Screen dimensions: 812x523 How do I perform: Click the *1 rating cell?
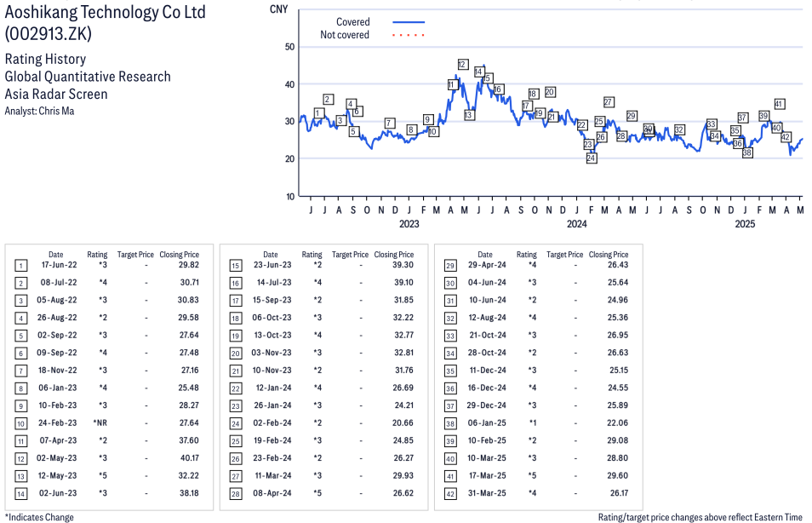532,423
